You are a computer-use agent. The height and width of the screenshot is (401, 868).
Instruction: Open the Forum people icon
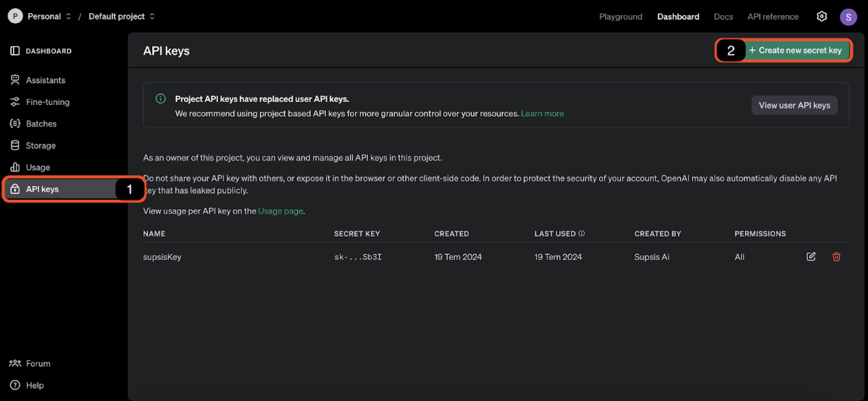tap(15, 363)
